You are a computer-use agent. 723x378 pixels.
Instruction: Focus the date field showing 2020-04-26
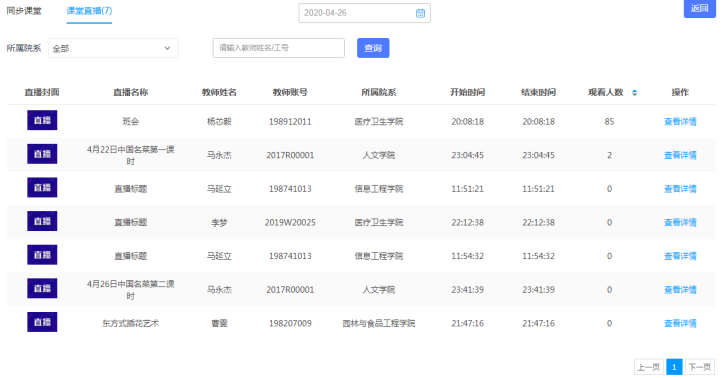pos(364,13)
